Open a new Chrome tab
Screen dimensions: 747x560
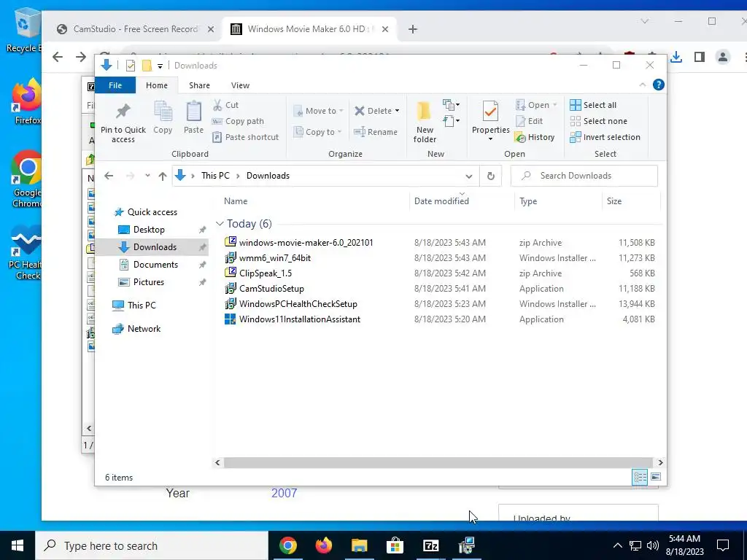click(x=413, y=29)
